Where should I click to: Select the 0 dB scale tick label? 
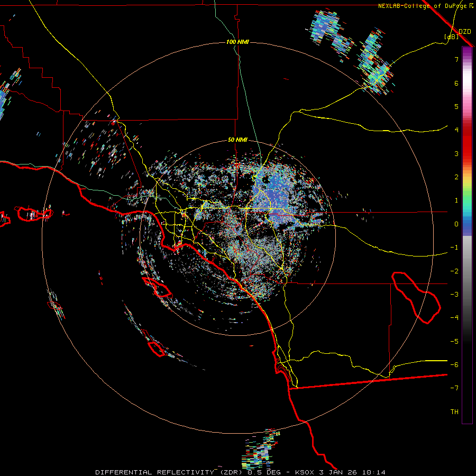(x=456, y=224)
